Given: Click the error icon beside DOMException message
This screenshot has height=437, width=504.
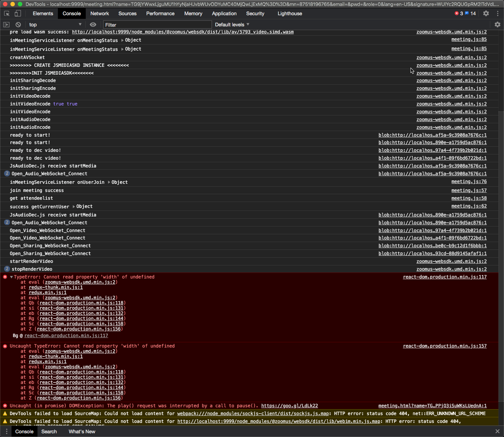Looking at the screenshot, I should pos(5,406).
